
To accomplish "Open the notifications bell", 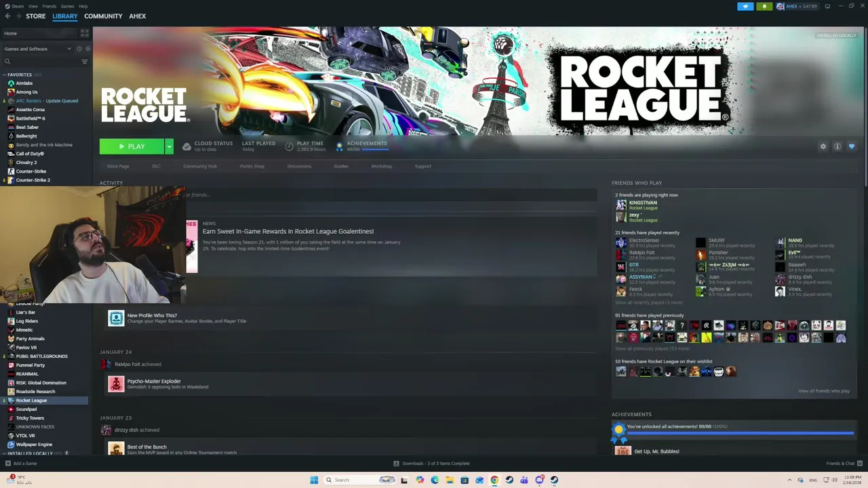I will pos(764,6).
